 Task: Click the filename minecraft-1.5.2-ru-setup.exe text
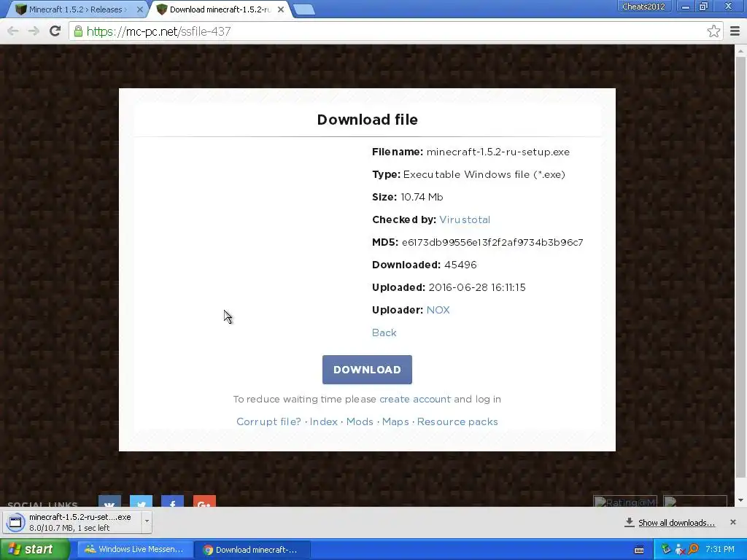pyautogui.click(x=498, y=152)
